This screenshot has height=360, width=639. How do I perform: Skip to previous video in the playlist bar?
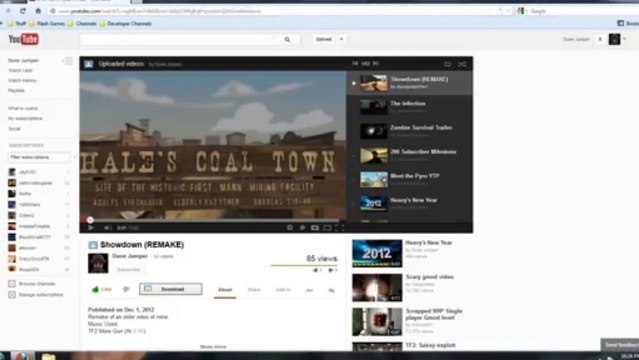(x=355, y=64)
